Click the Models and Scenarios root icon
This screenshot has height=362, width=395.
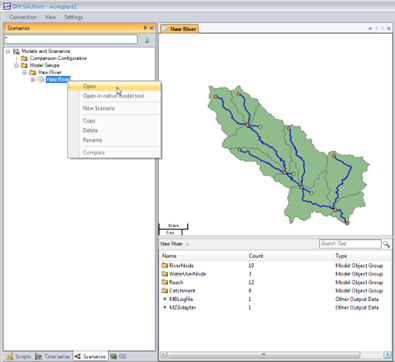click(x=16, y=51)
